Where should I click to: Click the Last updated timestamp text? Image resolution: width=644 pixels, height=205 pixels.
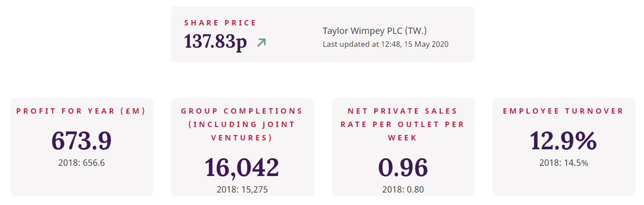385,44
